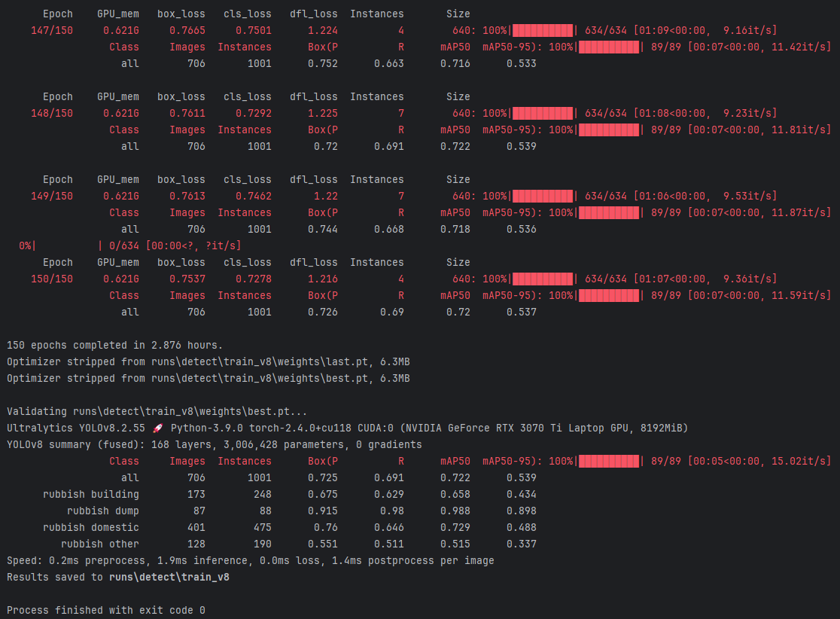The image size is (840, 619).
Task: Click rubbish other mAP50-95 value 0.337
Action: (522, 544)
